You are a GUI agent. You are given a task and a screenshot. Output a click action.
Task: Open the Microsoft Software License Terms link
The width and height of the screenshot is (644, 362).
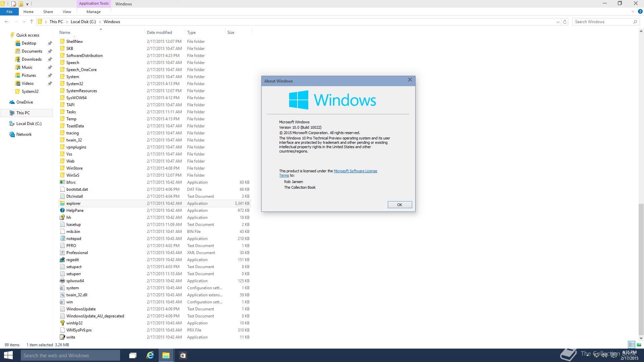click(355, 171)
